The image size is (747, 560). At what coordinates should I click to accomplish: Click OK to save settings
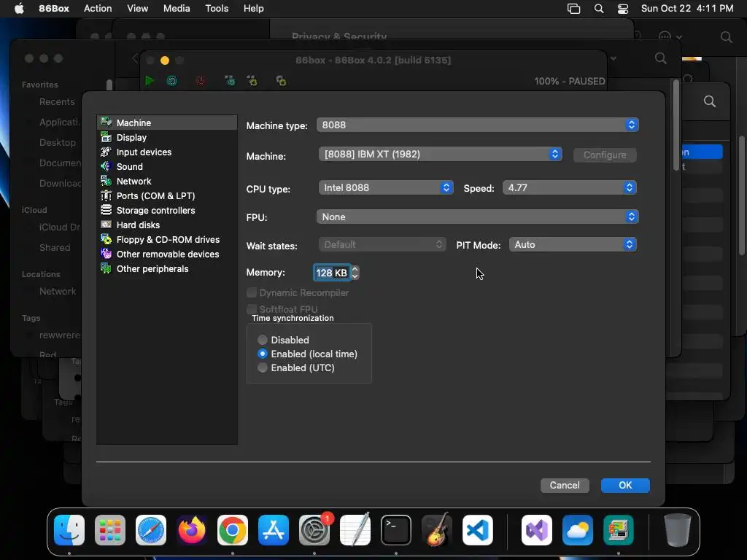(x=625, y=485)
